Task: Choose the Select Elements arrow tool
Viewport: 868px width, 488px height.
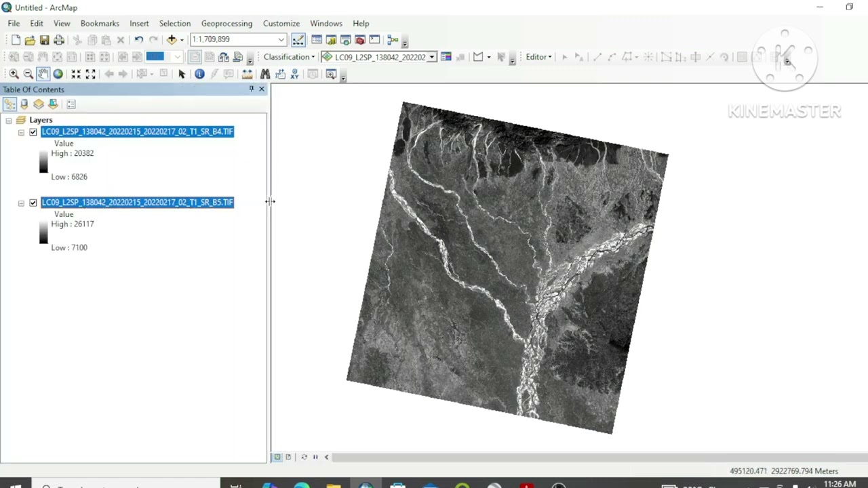Action: coord(181,74)
